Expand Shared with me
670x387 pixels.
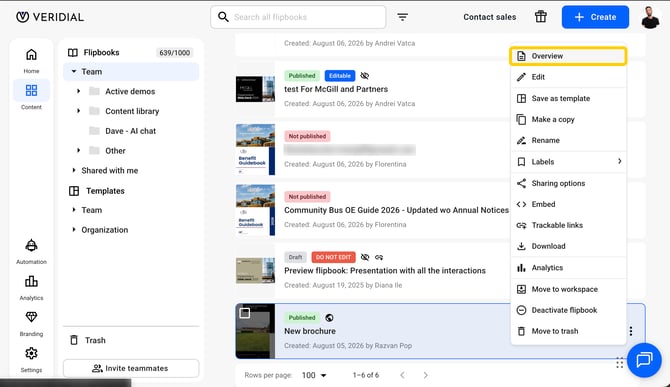[74, 170]
